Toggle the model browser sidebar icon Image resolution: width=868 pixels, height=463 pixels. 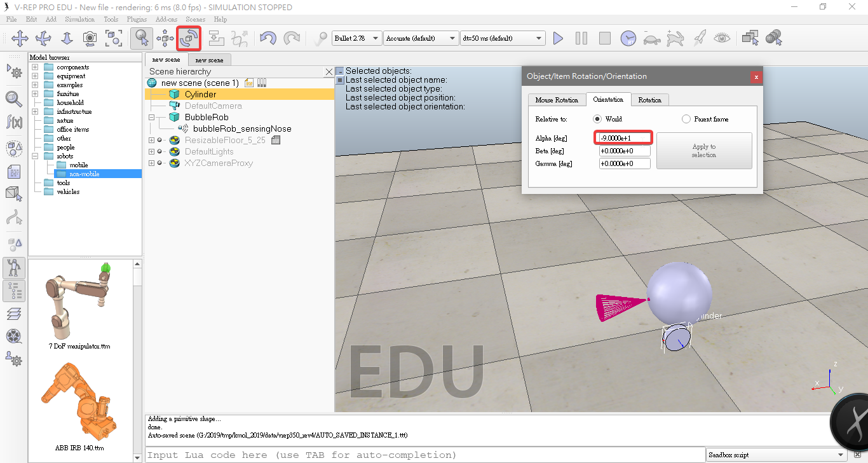(14, 268)
